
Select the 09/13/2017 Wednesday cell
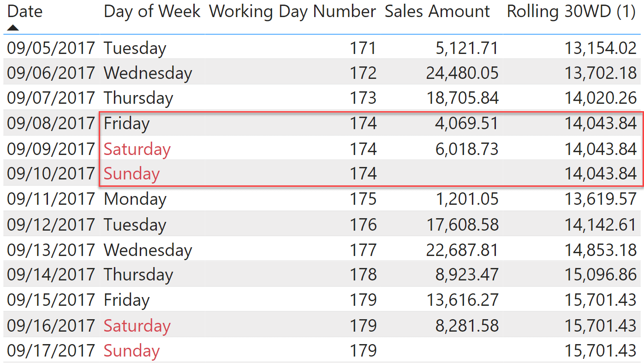click(x=148, y=250)
